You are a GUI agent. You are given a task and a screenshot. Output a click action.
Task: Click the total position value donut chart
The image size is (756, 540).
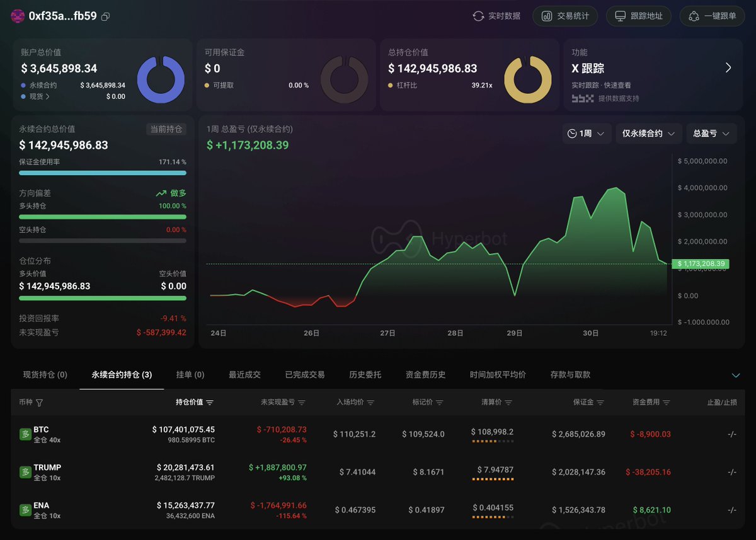pyautogui.click(x=528, y=79)
